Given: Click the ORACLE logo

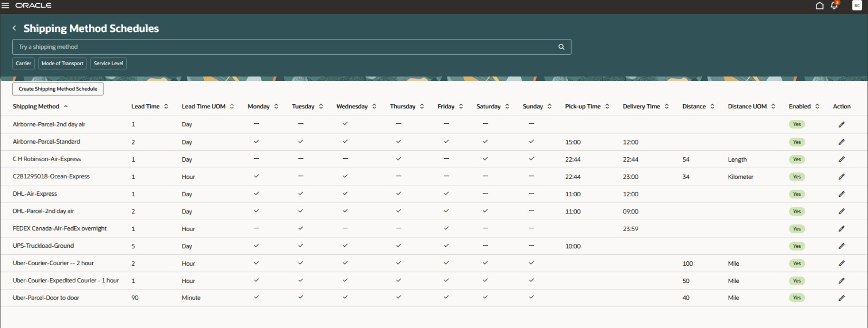Looking at the screenshot, I should click(33, 6).
